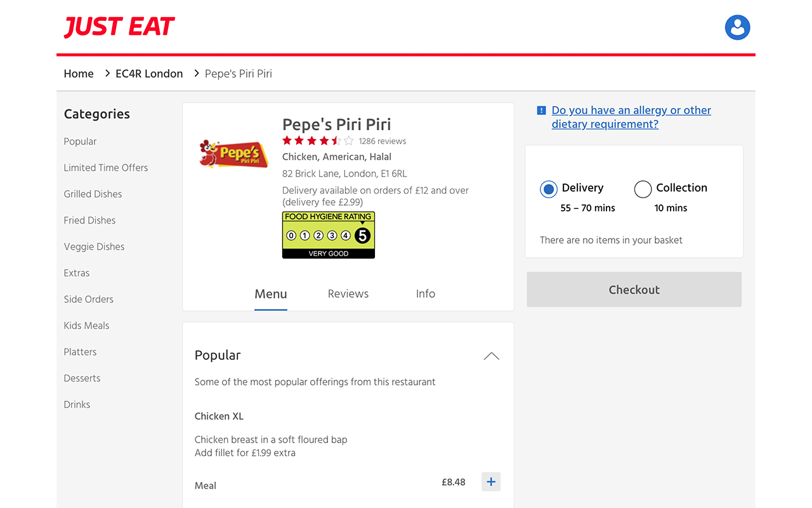Viewport: 812px width, 508px height.
Task: Jump to Kids Meals category
Action: click(86, 326)
